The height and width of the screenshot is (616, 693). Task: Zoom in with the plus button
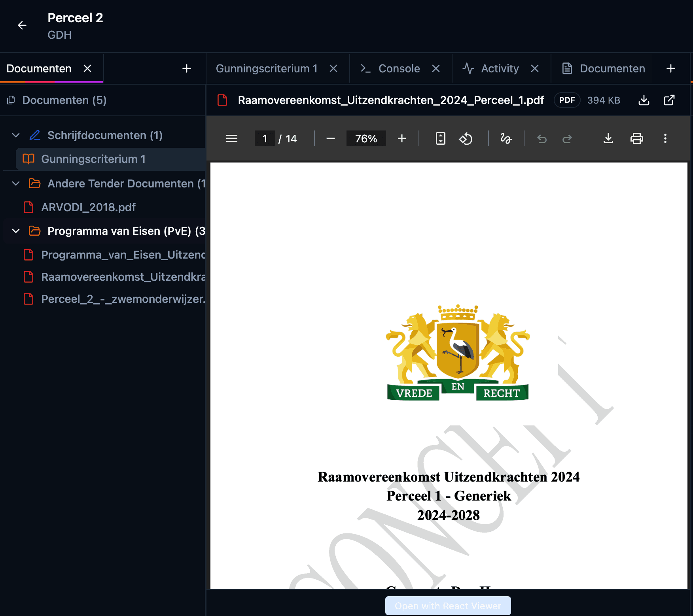coord(402,138)
